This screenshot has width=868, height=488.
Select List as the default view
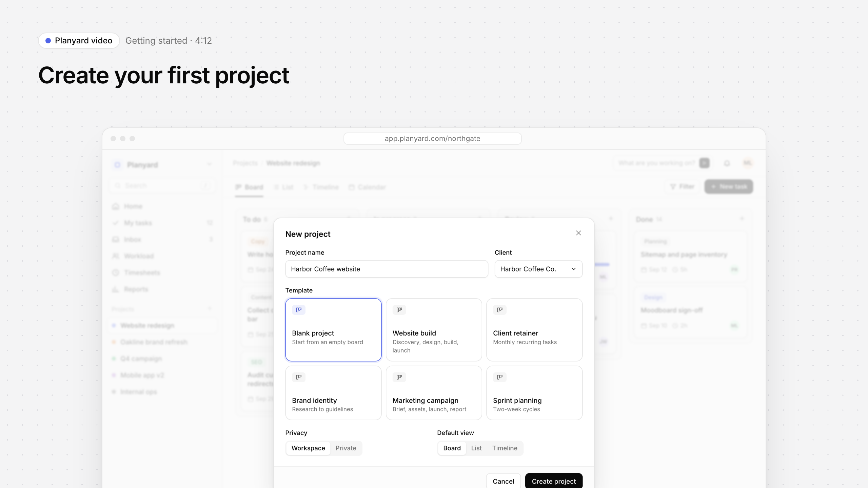[476, 448]
